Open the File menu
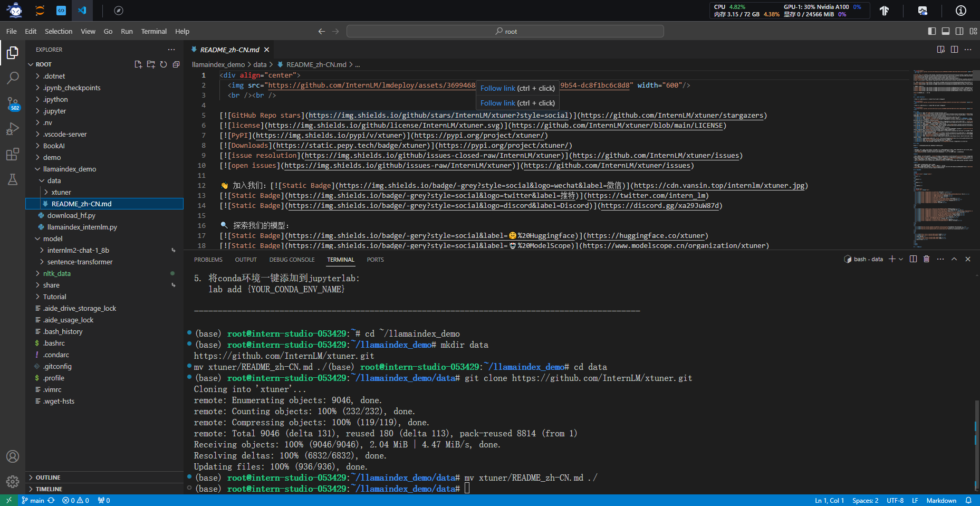This screenshot has width=980, height=506. coord(12,32)
